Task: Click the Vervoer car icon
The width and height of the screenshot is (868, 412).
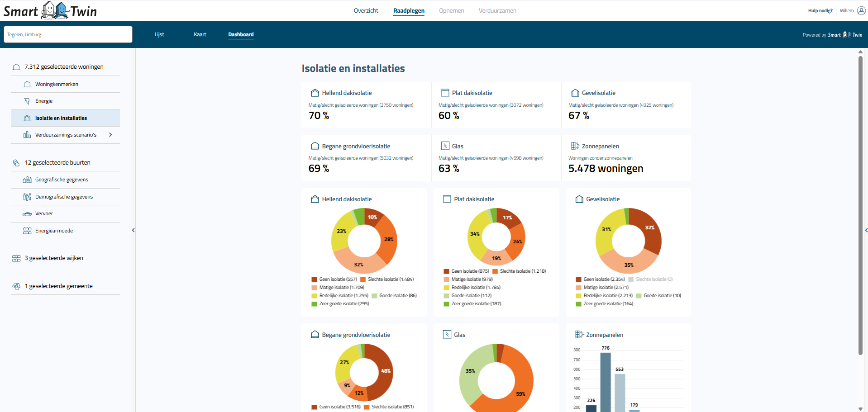Action: (27, 213)
